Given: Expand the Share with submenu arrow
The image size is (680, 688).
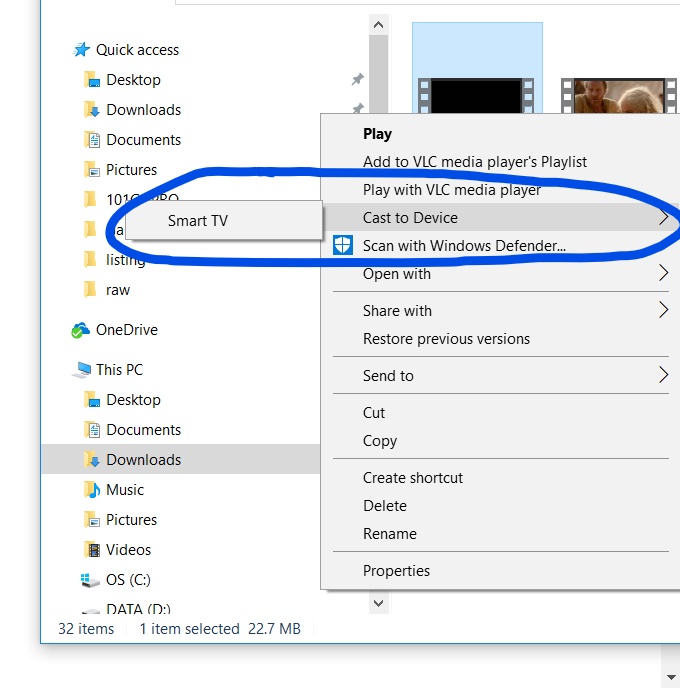Looking at the screenshot, I should click(663, 310).
